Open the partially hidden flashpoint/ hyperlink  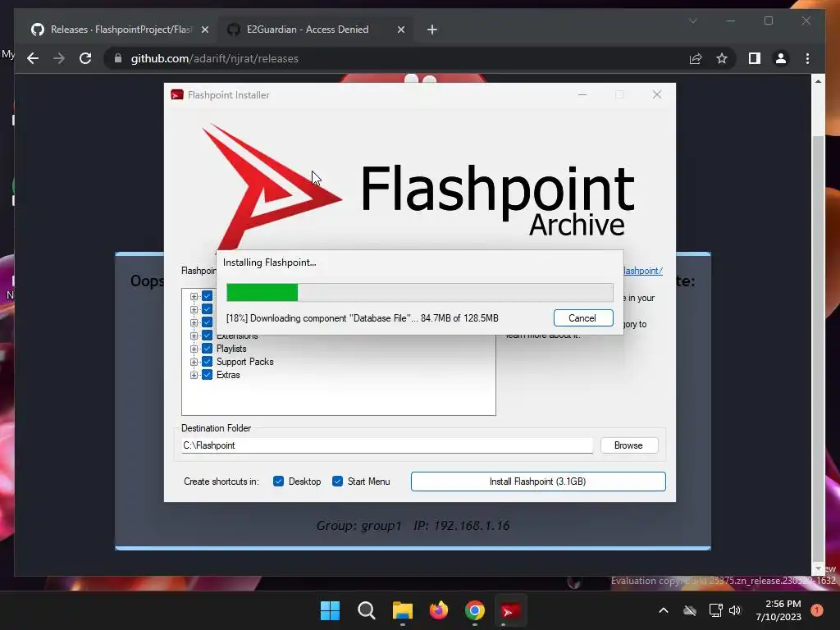click(643, 271)
